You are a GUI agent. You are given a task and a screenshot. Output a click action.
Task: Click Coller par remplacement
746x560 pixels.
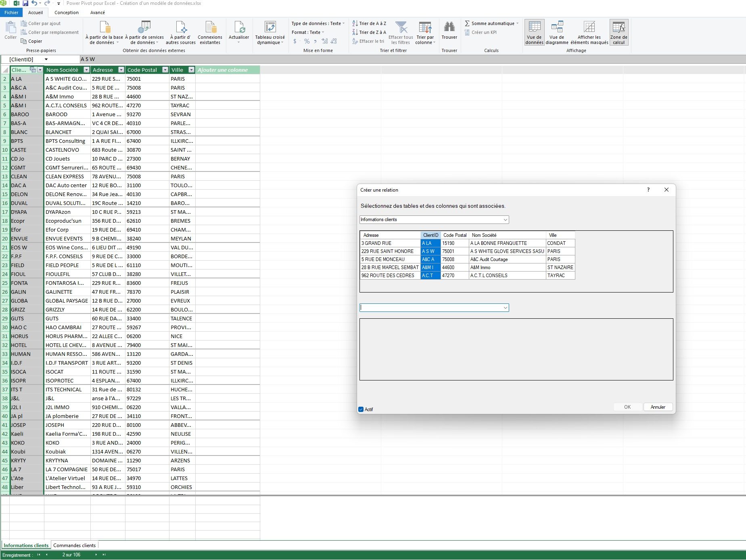pyautogui.click(x=50, y=32)
